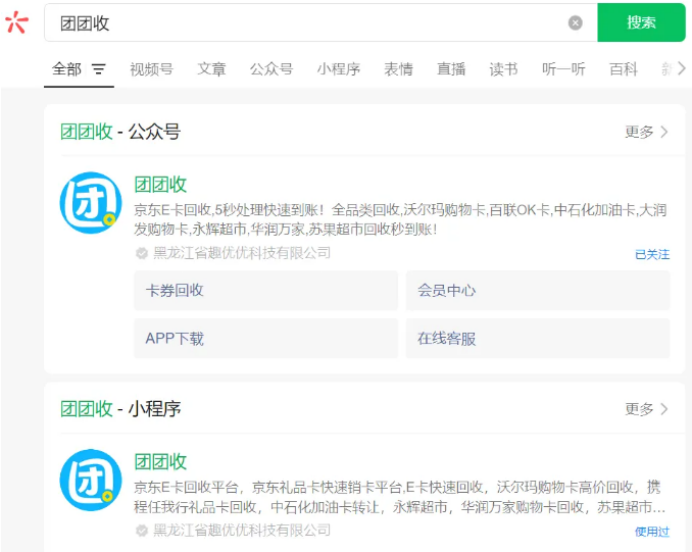Select the 公众号 tab

tap(271, 70)
